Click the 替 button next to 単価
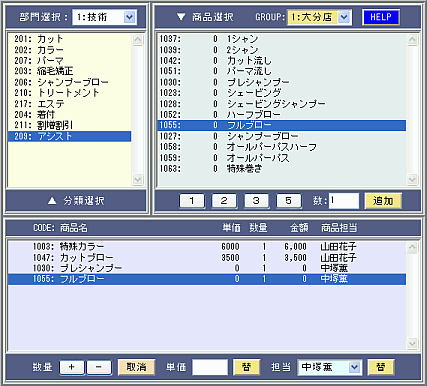 [246, 367]
